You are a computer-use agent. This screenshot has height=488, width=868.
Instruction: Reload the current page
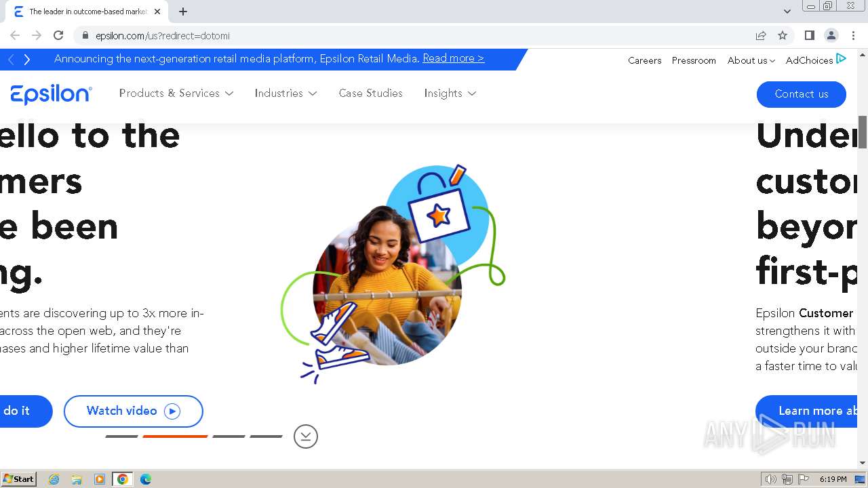(58, 35)
